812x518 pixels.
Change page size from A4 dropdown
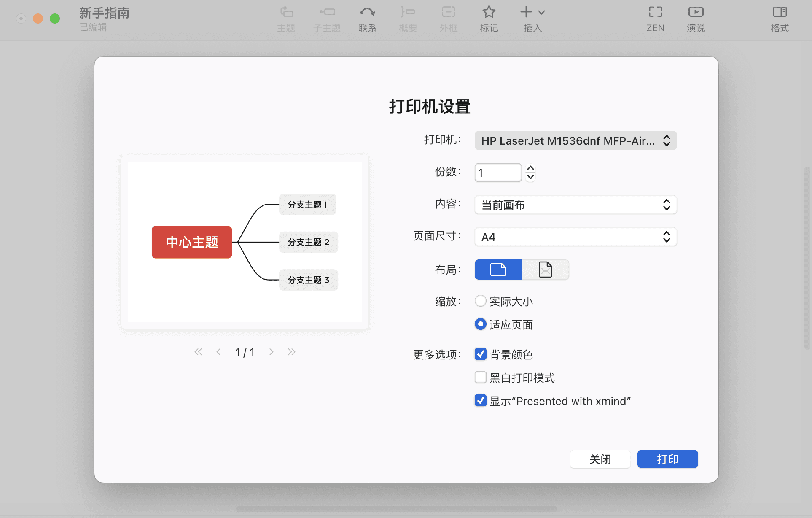click(x=575, y=237)
